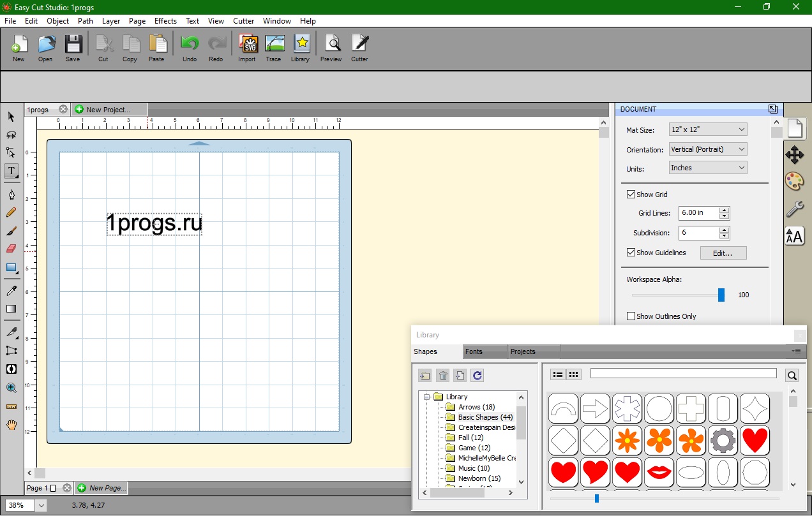Select the gray gear shape thumbnail
This screenshot has width=812, height=516.
click(x=723, y=440)
